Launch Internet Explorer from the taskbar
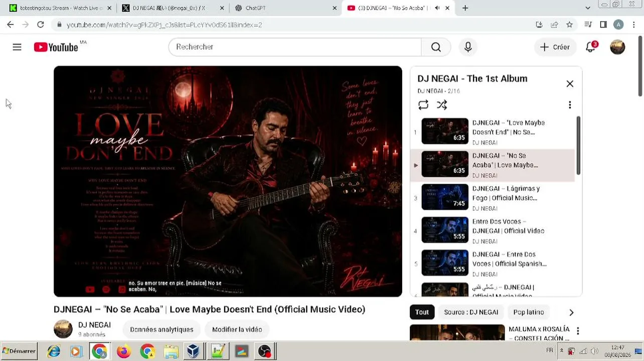The width and height of the screenshot is (644, 361). [54, 351]
